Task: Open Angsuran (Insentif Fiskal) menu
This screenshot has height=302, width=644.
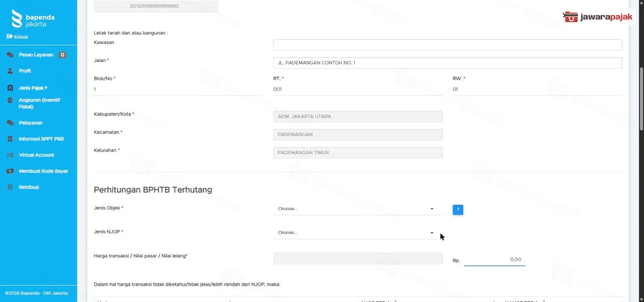Action: click(39, 103)
